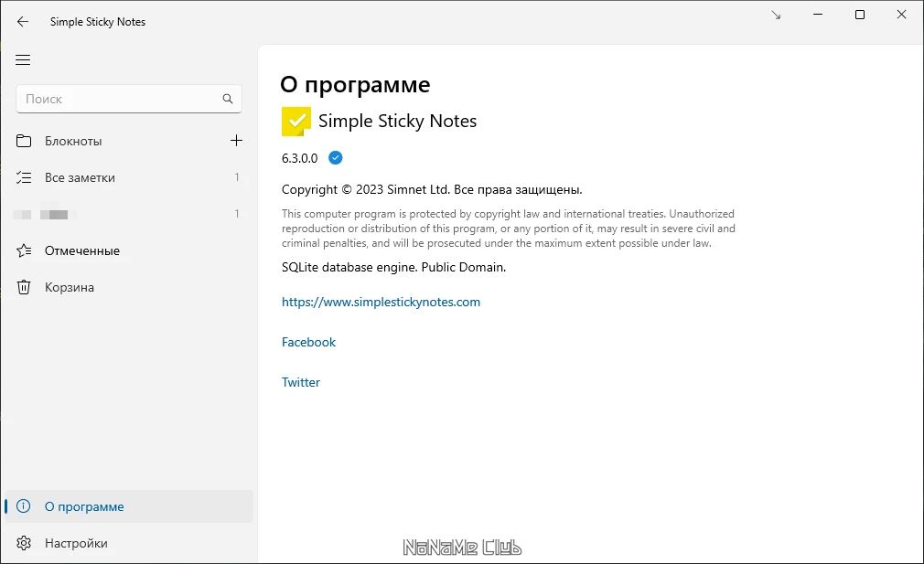Click SQLite database engine. Public Domain. text
924x564 pixels.
click(393, 267)
